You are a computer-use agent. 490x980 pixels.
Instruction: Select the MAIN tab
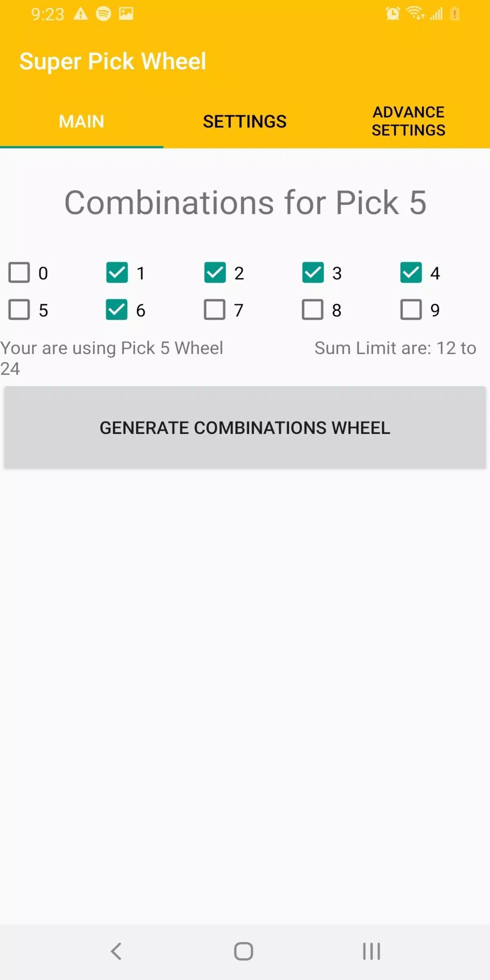coord(82,122)
